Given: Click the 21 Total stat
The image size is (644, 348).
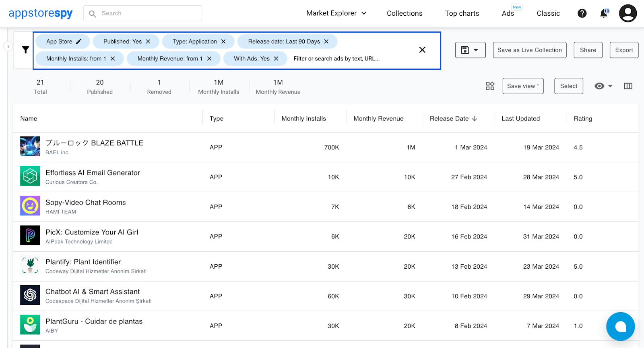Looking at the screenshot, I should pos(40,87).
